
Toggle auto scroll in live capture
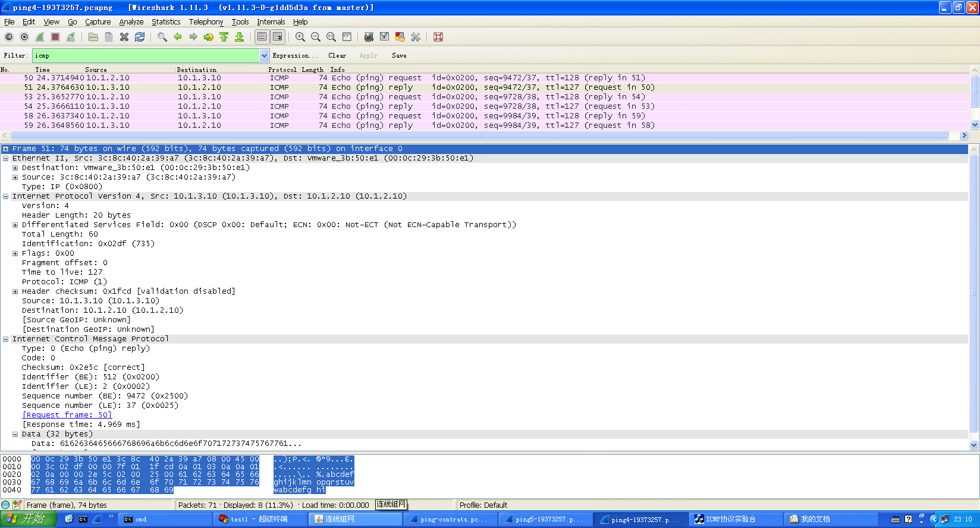pos(278,37)
